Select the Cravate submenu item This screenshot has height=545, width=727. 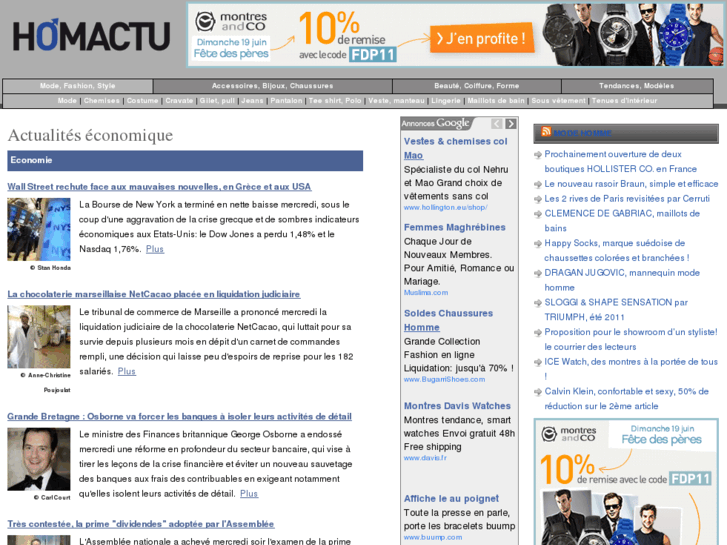(179, 101)
